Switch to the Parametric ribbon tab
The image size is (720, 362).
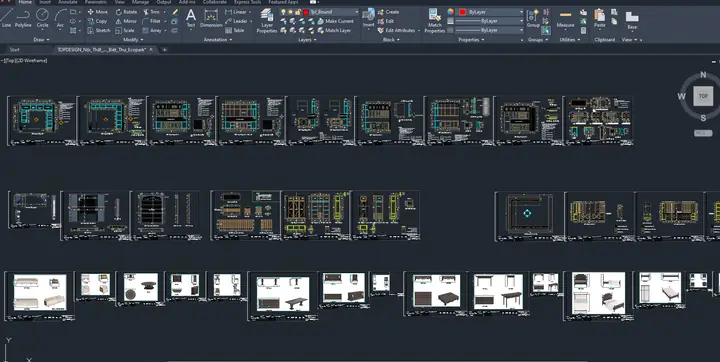point(96,2)
